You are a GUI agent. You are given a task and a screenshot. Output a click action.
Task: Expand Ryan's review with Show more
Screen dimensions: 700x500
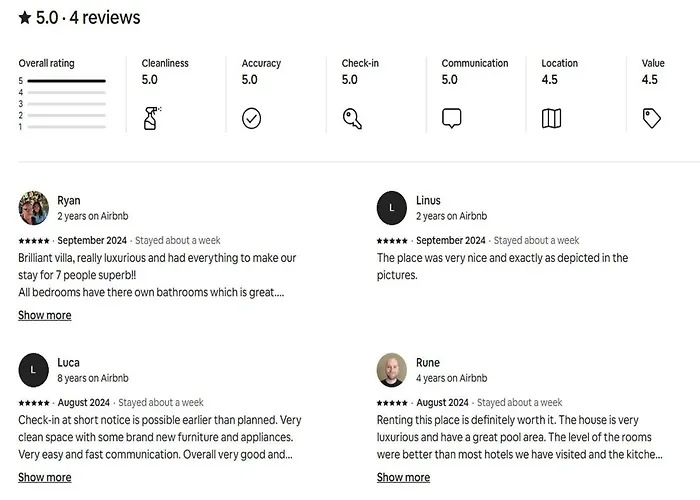click(45, 315)
